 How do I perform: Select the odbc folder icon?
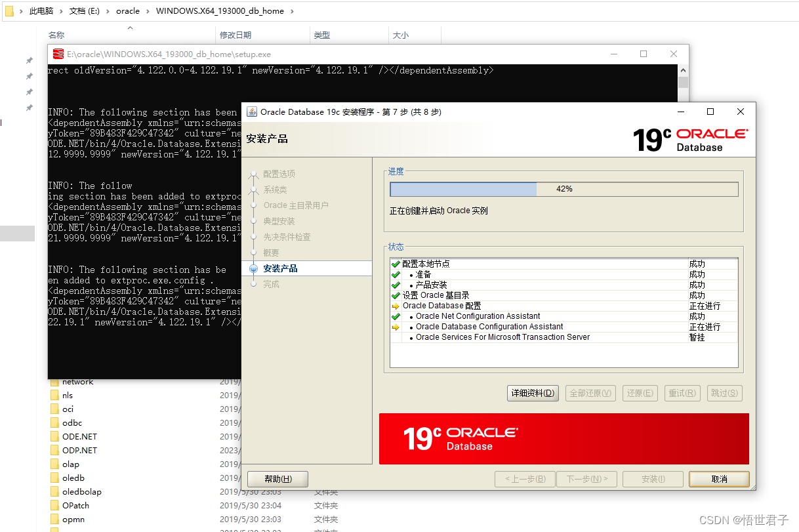[x=54, y=423]
